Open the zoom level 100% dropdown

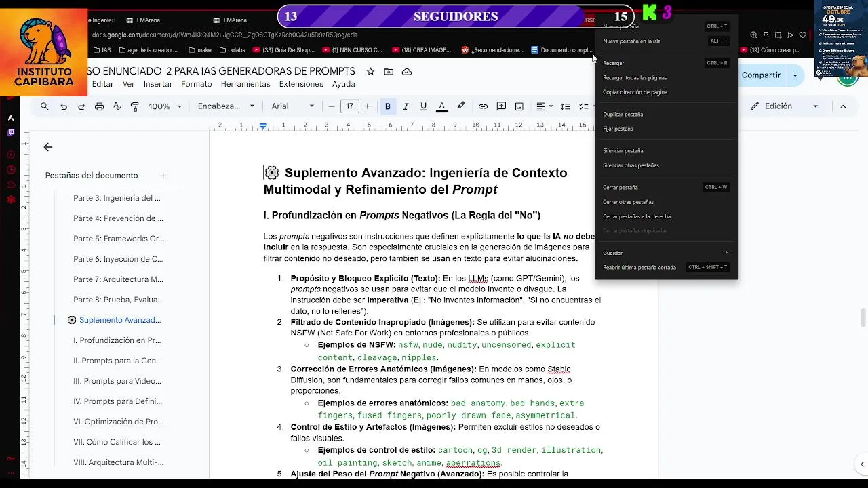pyautogui.click(x=165, y=106)
